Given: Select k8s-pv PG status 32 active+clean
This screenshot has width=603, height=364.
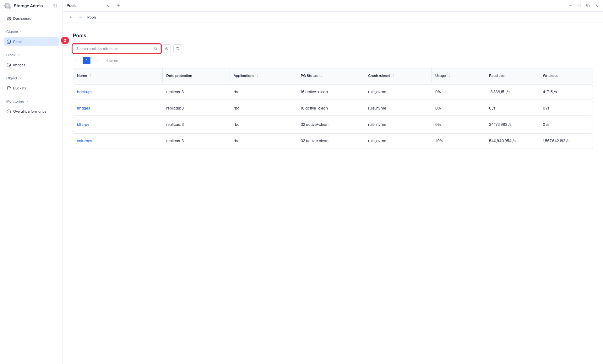Looking at the screenshot, I should 315,125.
